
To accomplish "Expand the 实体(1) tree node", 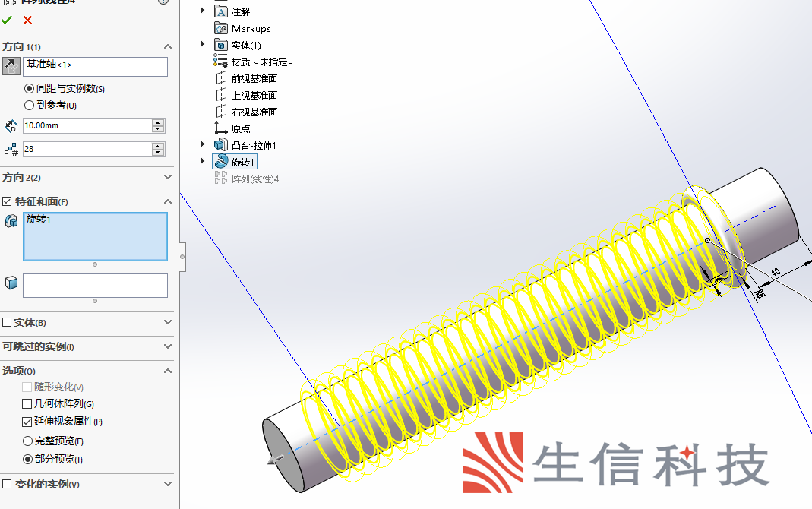I will (203, 45).
